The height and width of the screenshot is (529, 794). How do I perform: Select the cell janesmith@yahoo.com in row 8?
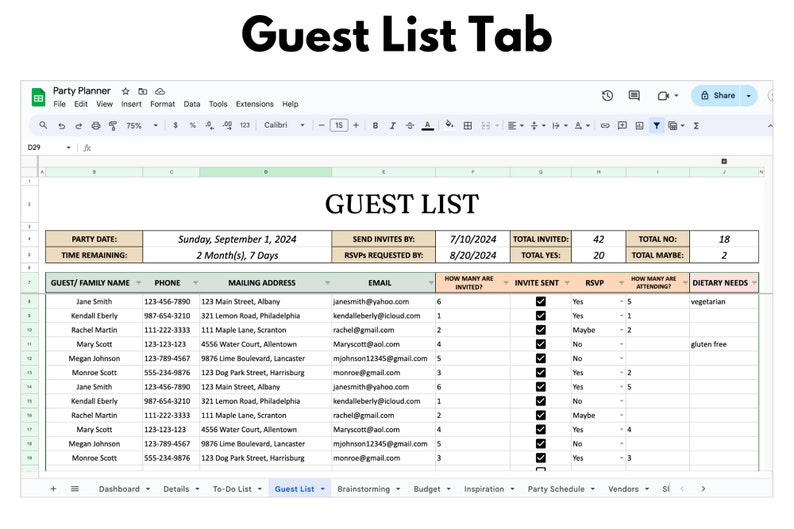pyautogui.click(x=383, y=301)
